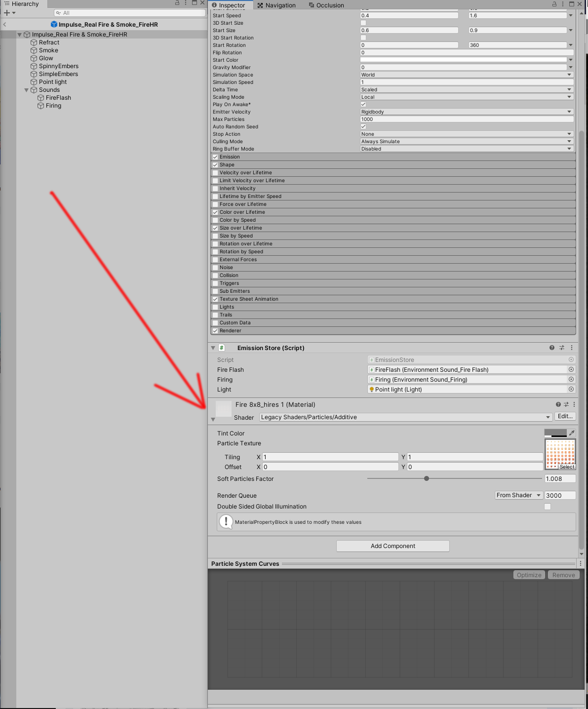Disable the Emission module checkbox

click(x=215, y=157)
